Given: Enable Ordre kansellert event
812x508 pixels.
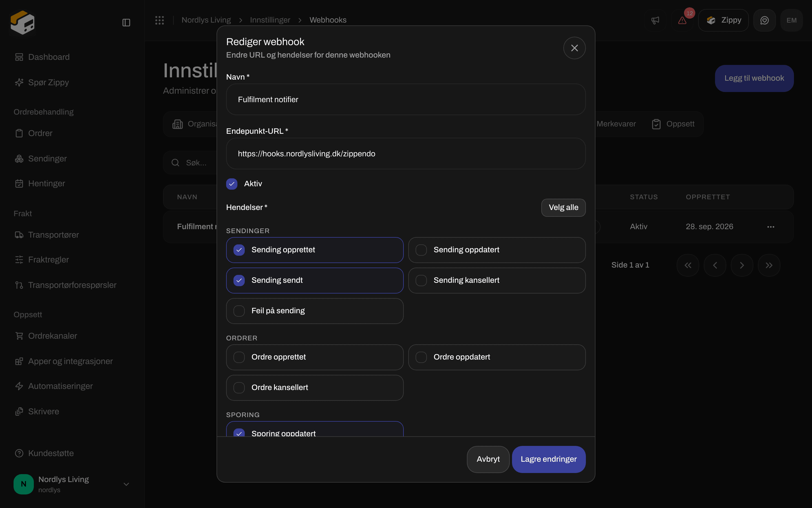Looking at the screenshot, I should point(314,388).
